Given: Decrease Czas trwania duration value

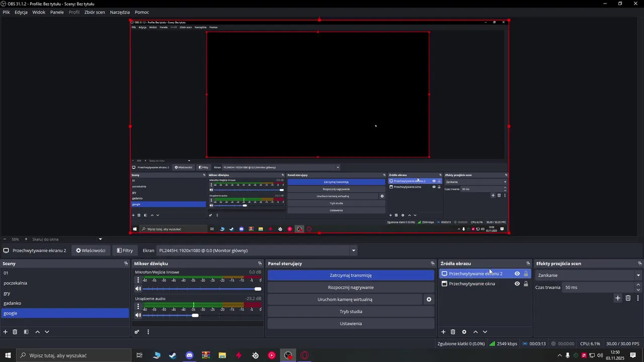Looking at the screenshot, I should tap(638, 290).
